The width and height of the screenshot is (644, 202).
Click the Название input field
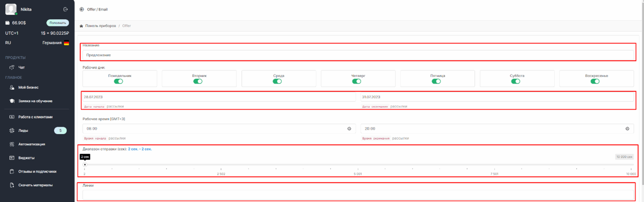tap(358, 55)
